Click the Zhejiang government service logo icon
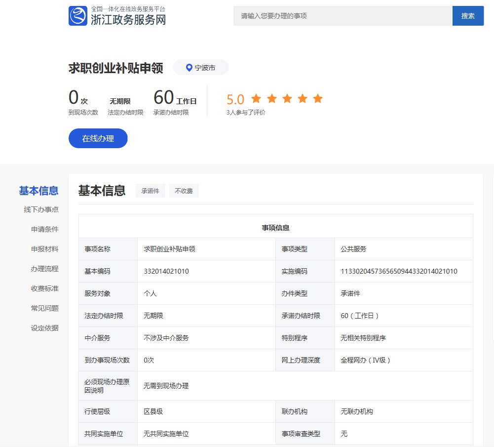Viewport: 494px width, 448px height. [x=78, y=16]
